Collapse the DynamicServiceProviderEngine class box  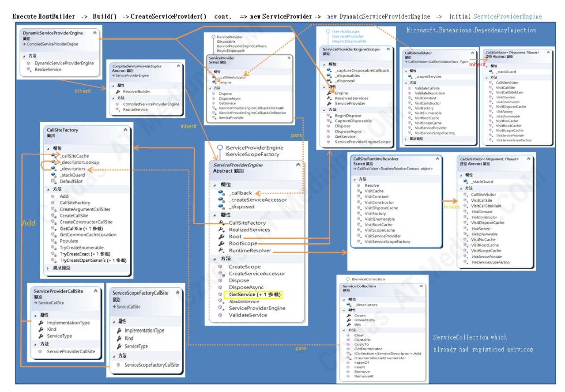tap(95, 33)
